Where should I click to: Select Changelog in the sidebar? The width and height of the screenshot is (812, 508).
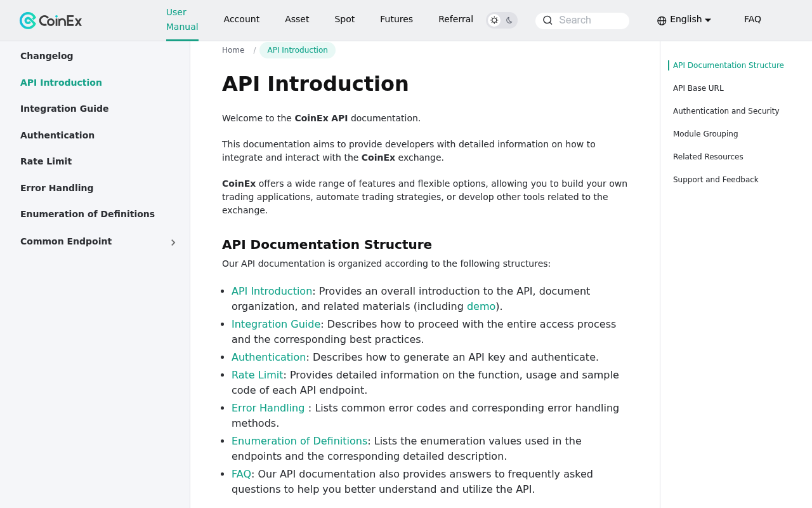tap(47, 56)
